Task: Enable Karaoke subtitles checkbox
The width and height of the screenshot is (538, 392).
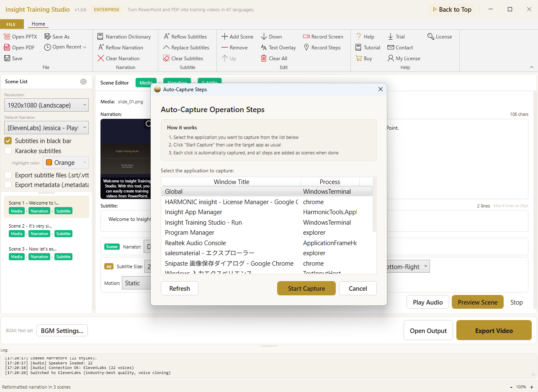Action: tap(8, 151)
